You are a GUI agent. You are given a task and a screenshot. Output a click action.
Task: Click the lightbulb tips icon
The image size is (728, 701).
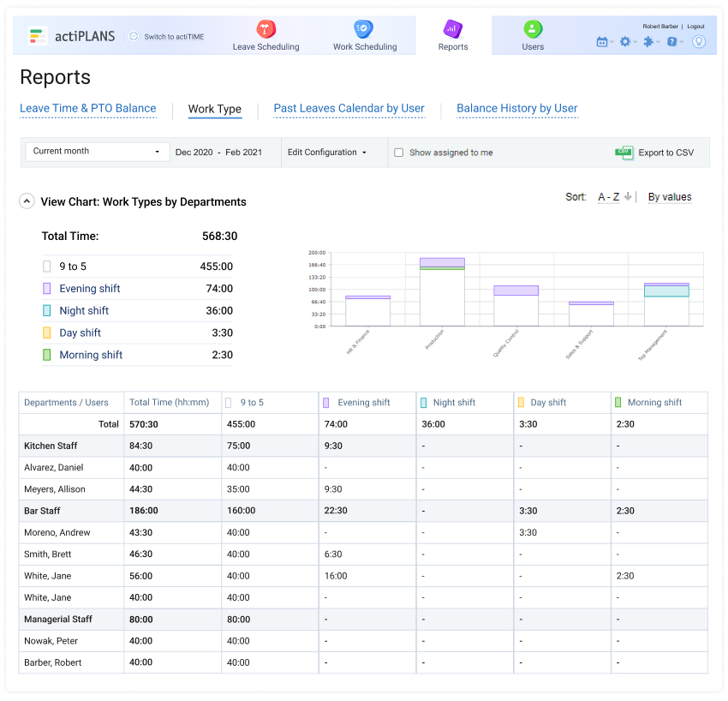click(x=699, y=41)
